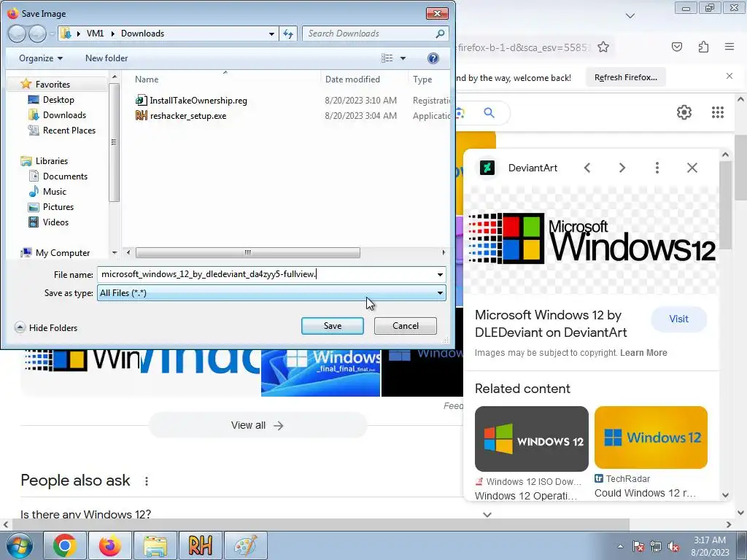747x560 pixels.
Task: Open the Google apps grid icon
Action: [x=718, y=112]
